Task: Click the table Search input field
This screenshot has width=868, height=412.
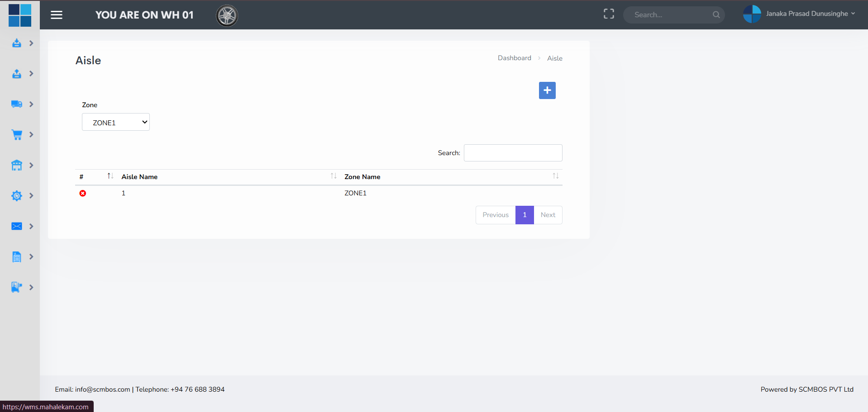Action: click(513, 153)
